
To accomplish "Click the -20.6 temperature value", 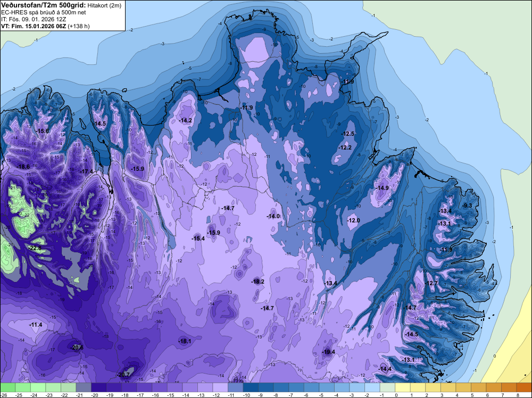I will (77, 347).
